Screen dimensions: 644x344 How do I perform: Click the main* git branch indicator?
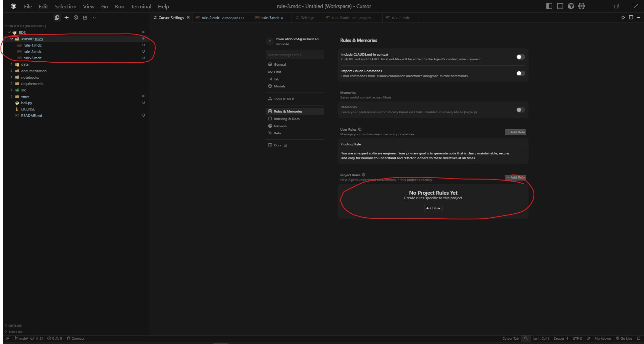pos(21,338)
